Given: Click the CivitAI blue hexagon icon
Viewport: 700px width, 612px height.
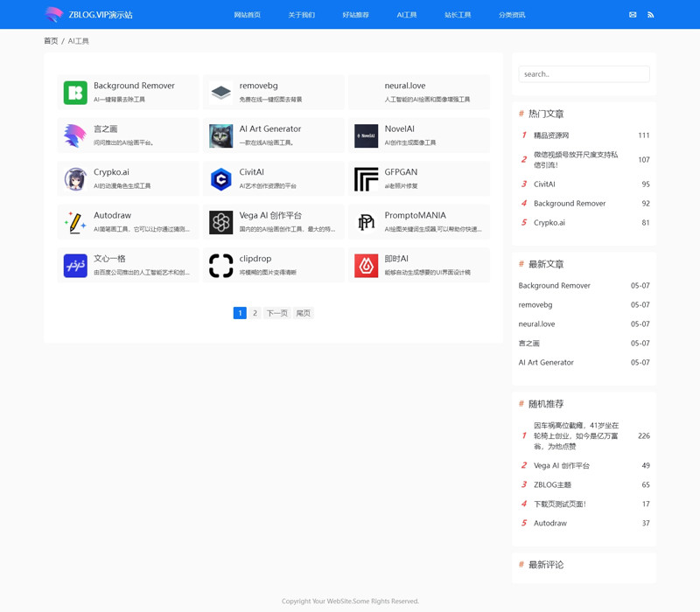Looking at the screenshot, I should 221,179.
